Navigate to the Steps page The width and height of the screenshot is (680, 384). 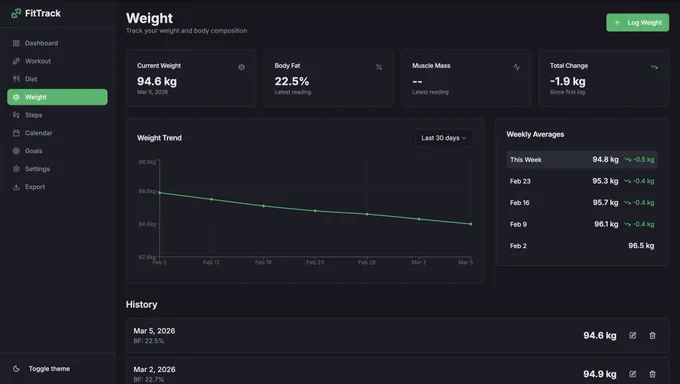coord(57,115)
